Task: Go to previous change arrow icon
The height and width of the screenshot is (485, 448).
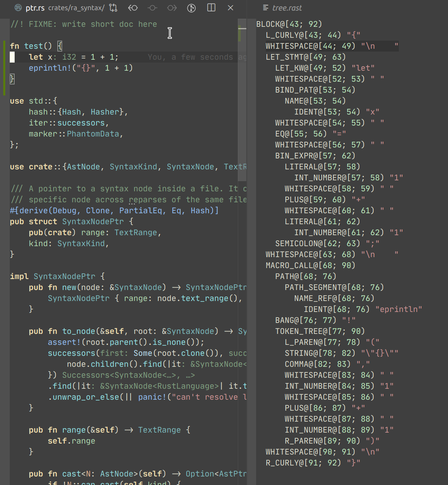Action: click(x=133, y=8)
